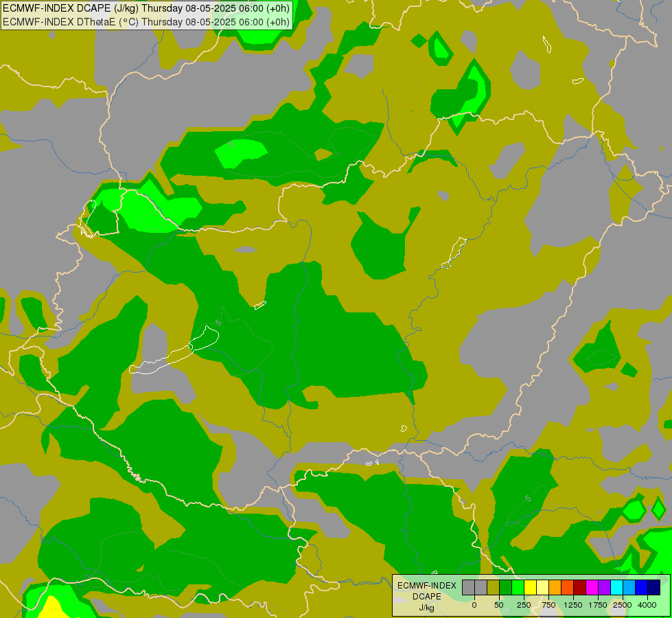
Task: Click the legend's 'ECMWF-INDEX' title text
Action: click(427, 586)
